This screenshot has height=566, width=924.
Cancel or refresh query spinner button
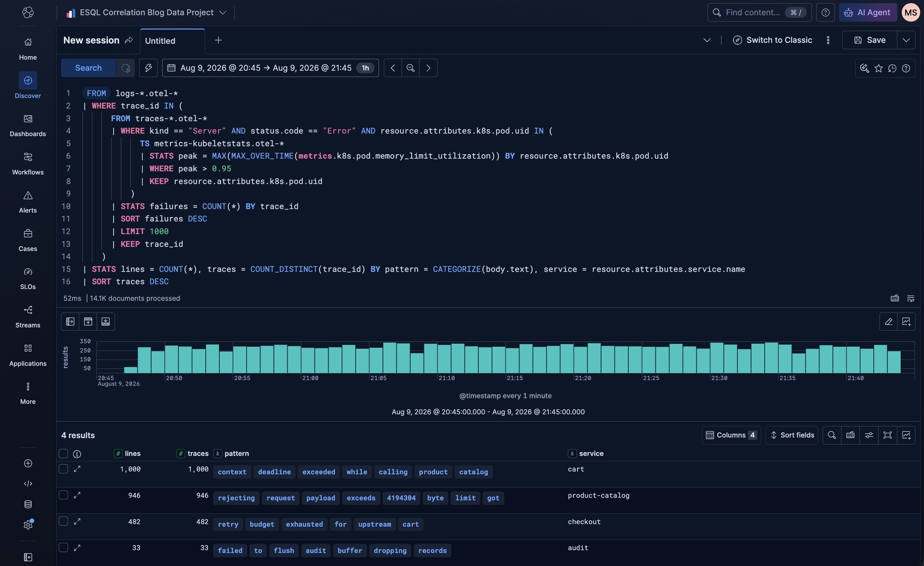pos(125,68)
